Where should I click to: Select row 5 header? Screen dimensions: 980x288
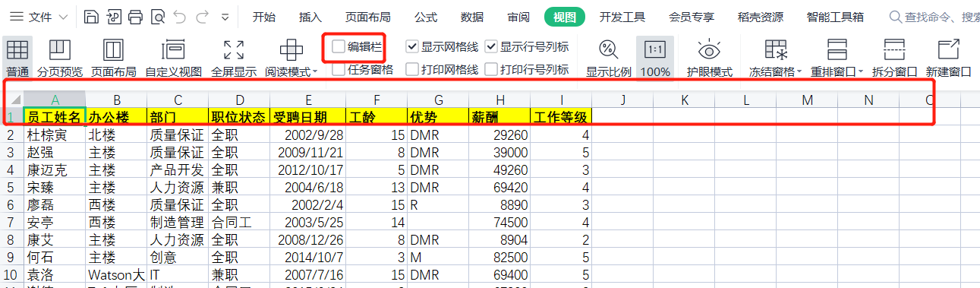click(11, 187)
